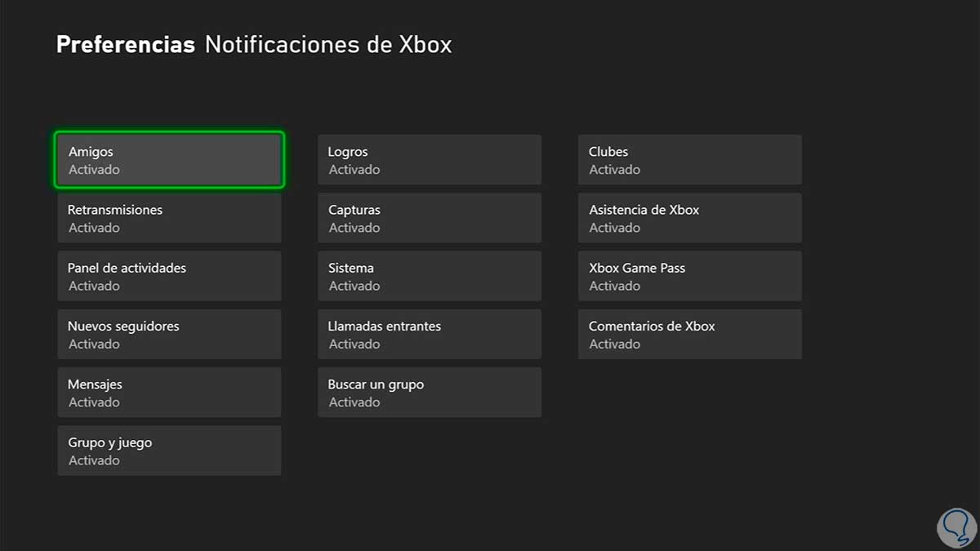Viewport: 980px width, 551px height.
Task: Choose the Buscar un grupo tile
Action: (x=430, y=393)
